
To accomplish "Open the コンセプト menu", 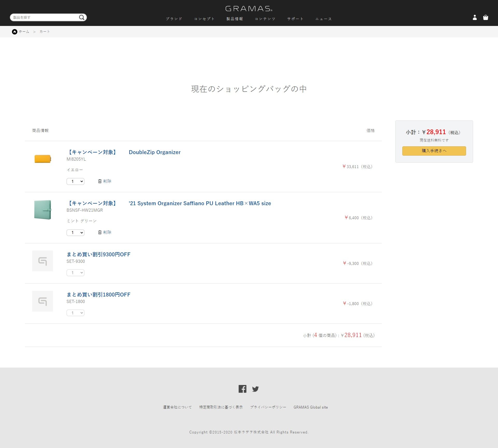I will (204, 19).
